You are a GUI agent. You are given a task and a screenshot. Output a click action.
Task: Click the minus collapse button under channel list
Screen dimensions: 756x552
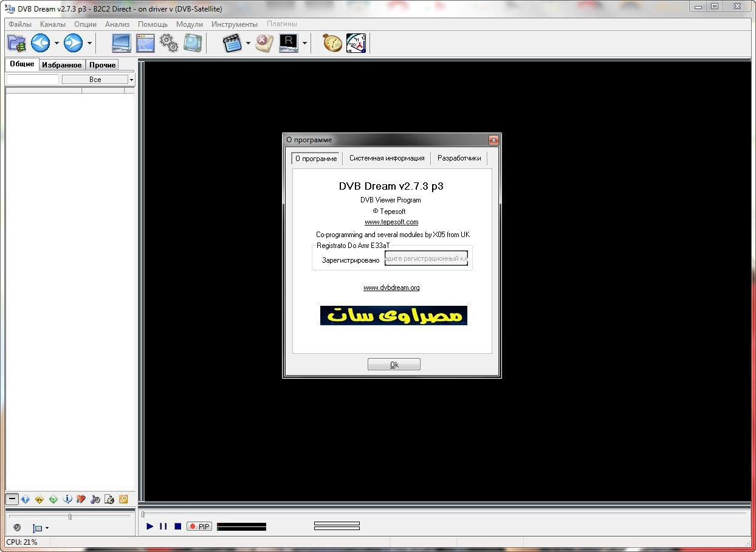tap(12, 499)
